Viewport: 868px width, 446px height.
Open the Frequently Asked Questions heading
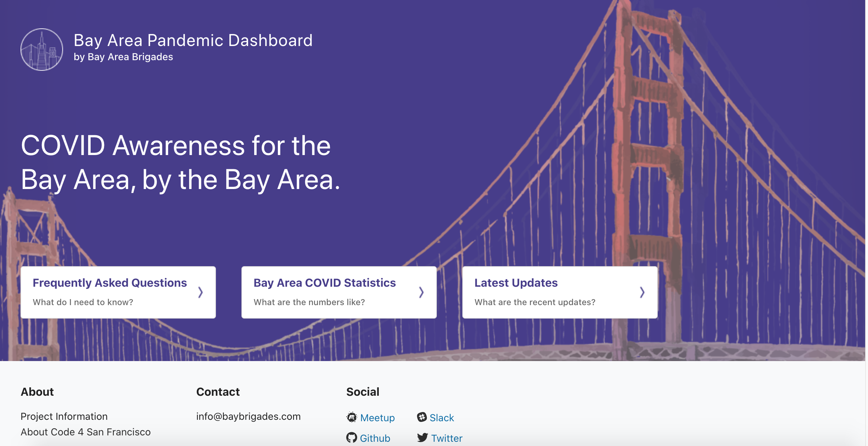[x=110, y=283]
